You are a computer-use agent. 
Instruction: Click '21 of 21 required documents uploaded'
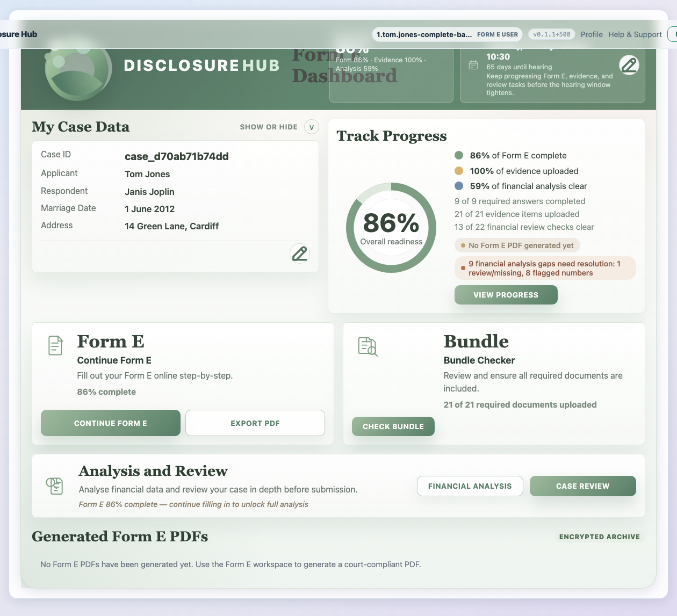[520, 404]
